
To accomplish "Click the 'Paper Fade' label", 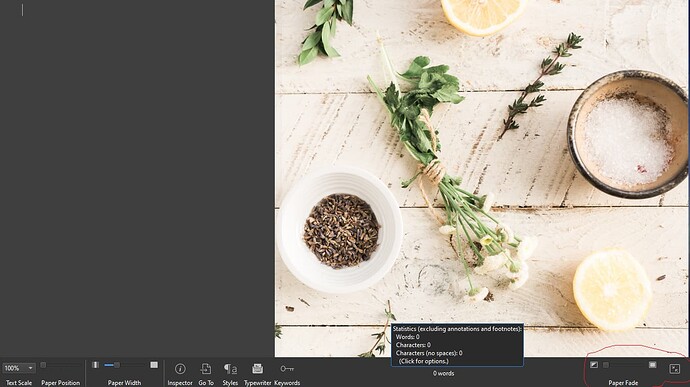I will pyautogui.click(x=623, y=383).
